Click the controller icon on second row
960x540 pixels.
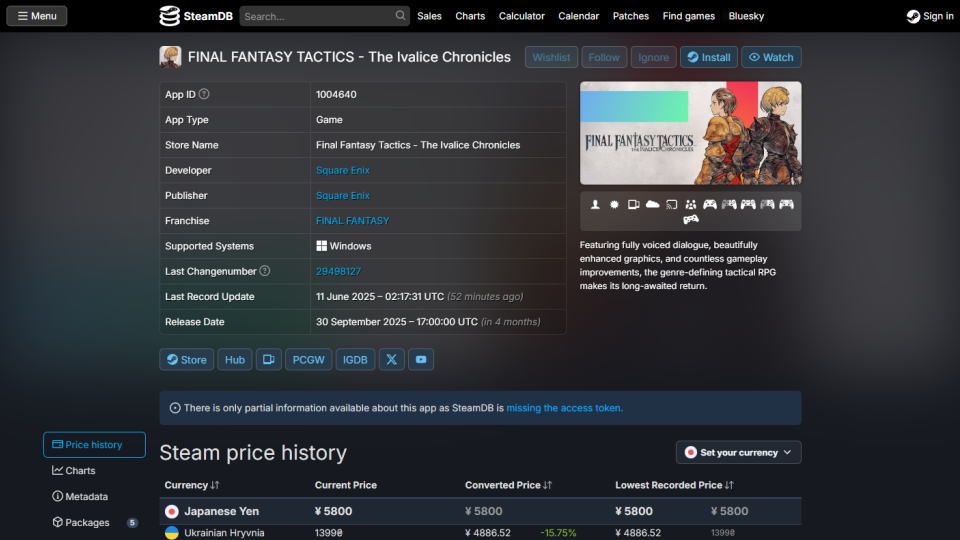tap(691, 219)
